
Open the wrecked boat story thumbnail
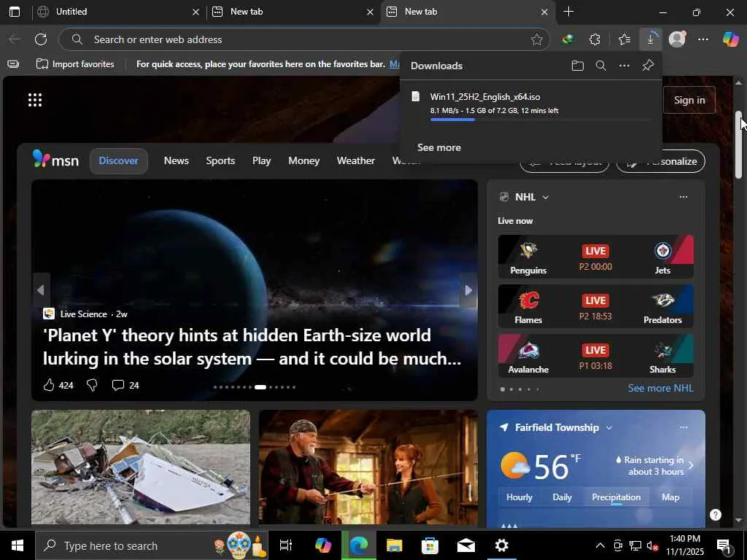tap(141, 467)
